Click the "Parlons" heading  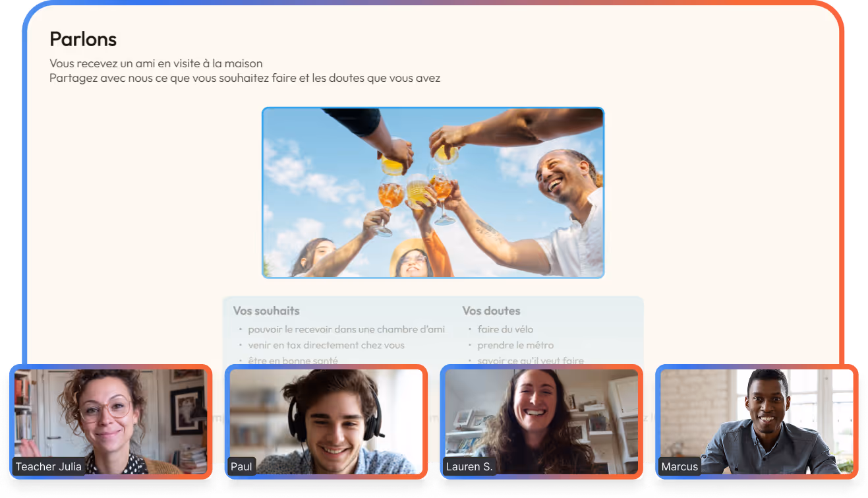83,40
